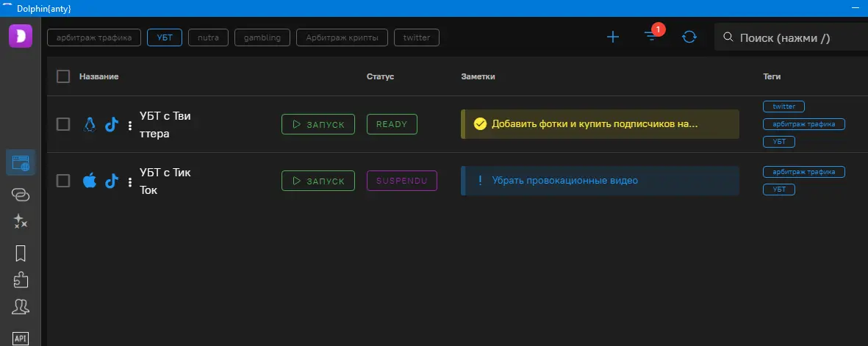Open note Убрать провокационные видео
This screenshot has width=868, height=346.
(600, 181)
